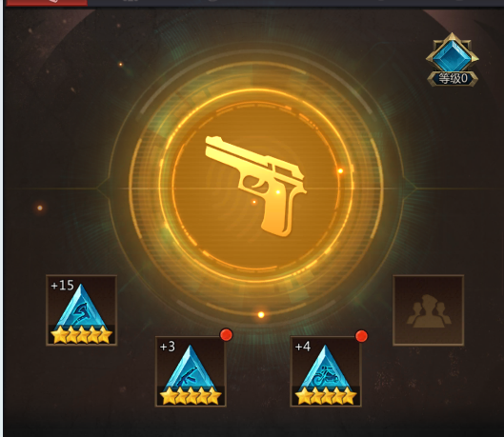This screenshot has width=504, height=437.
Task: Click the +4 enhancement label
Action: click(x=303, y=347)
